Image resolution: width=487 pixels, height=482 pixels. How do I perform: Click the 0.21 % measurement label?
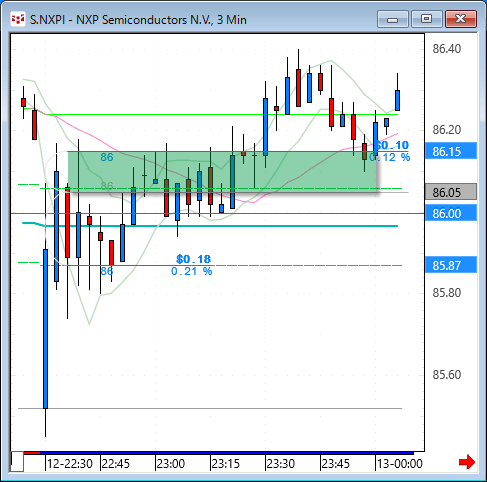(x=192, y=271)
